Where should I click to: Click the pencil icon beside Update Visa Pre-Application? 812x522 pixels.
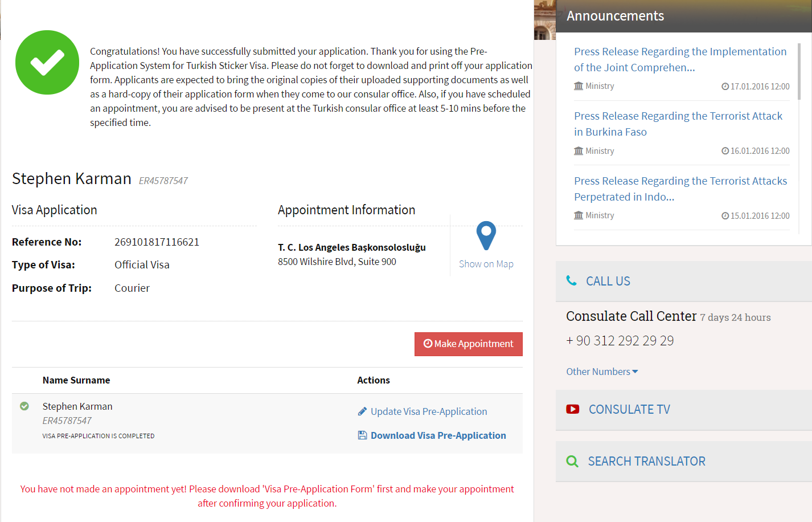tap(362, 411)
